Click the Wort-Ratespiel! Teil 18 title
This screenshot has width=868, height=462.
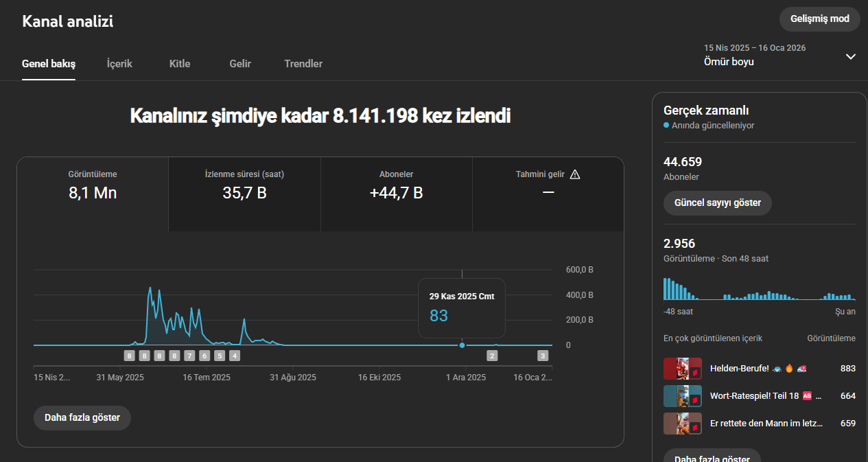[766, 396]
